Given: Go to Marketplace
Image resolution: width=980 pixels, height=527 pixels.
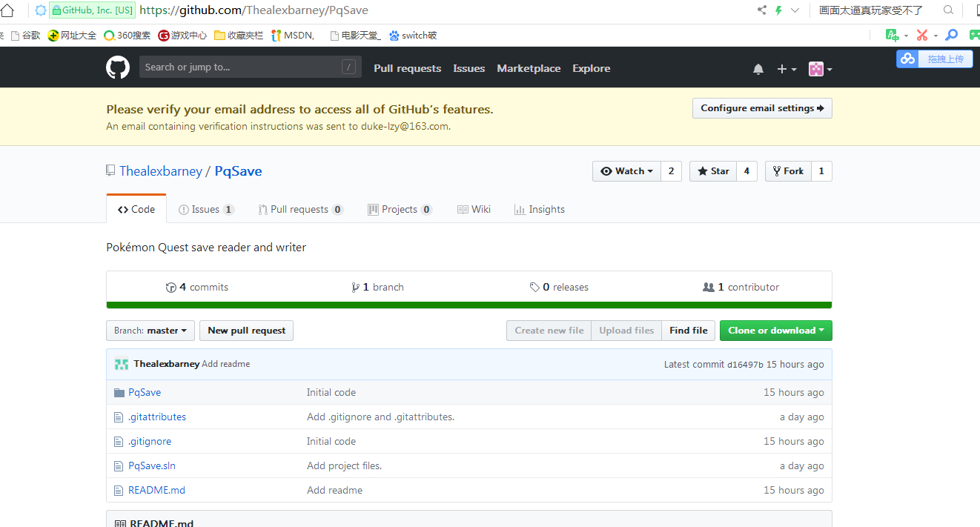Looking at the screenshot, I should [x=529, y=68].
